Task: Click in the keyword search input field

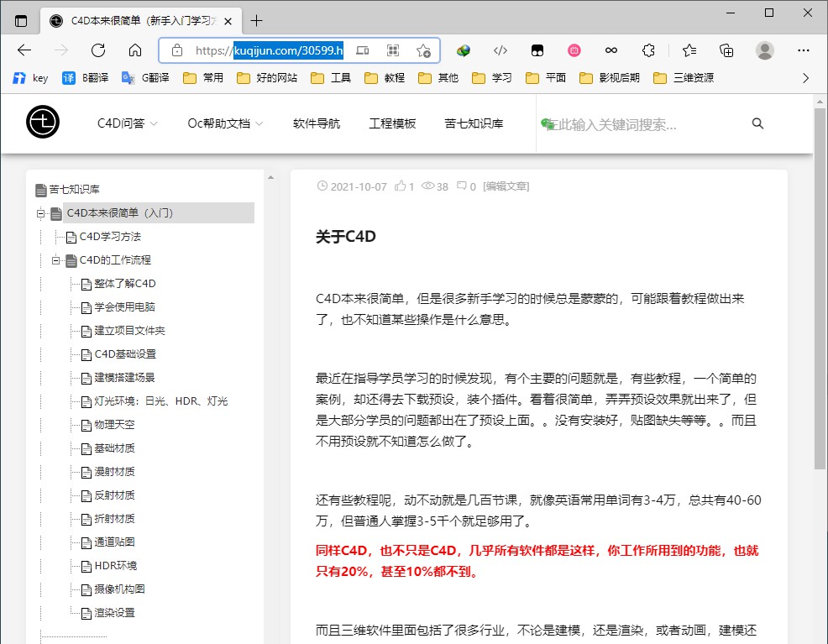Action: coord(642,124)
